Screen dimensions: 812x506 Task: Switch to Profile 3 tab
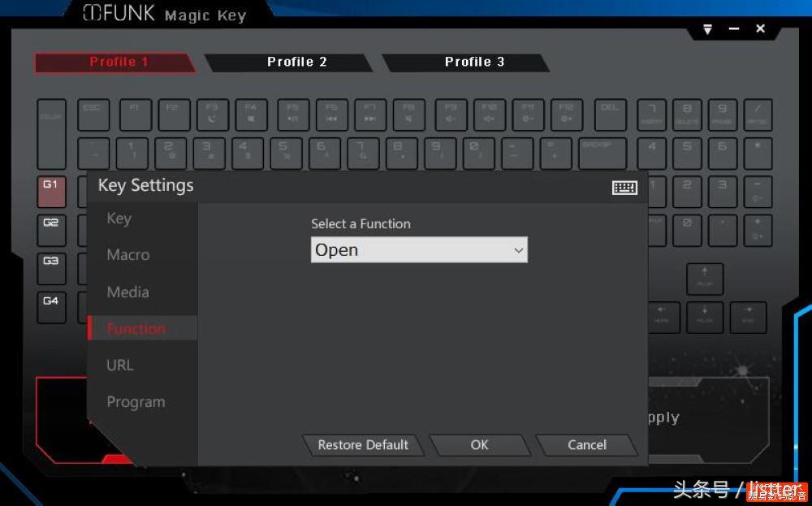pyautogui.click(x=467, y=63)
